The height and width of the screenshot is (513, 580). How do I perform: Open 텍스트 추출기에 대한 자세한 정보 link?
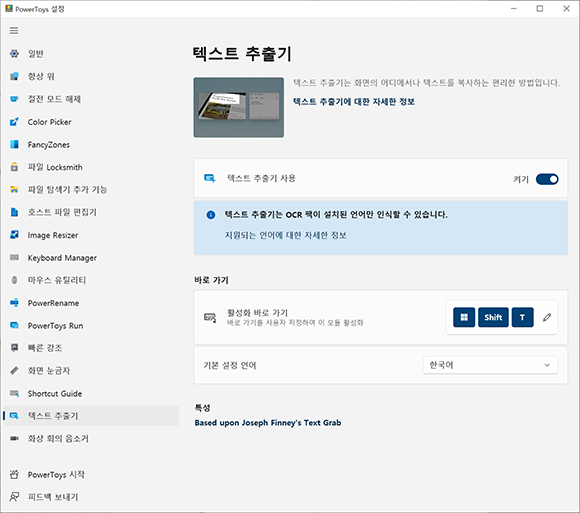point(354,101)
